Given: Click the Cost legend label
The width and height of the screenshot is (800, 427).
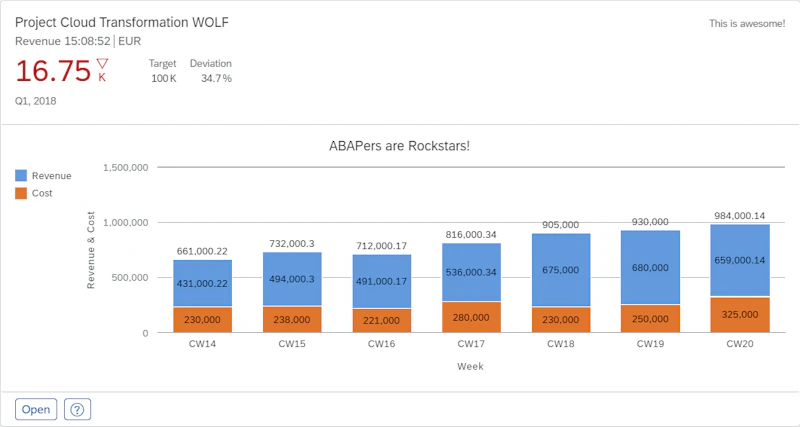Looking at the screenshot, I should [x=42, y=193].
